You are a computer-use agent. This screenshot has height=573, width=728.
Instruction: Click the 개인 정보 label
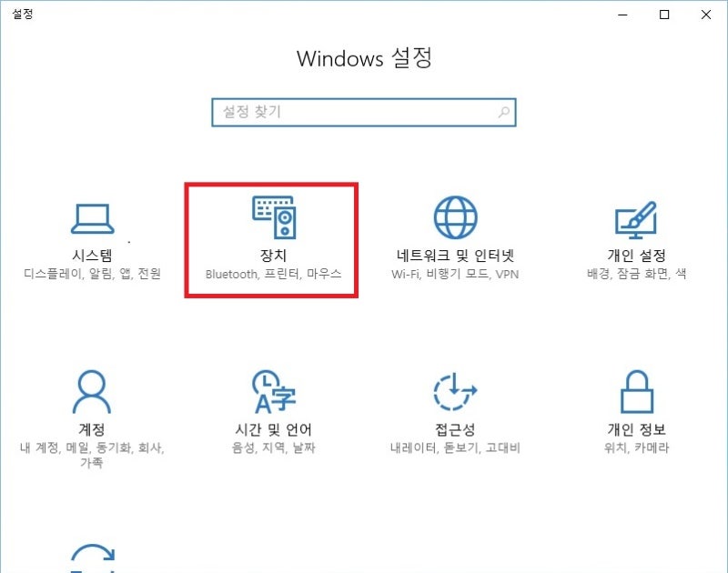(636, 429)
